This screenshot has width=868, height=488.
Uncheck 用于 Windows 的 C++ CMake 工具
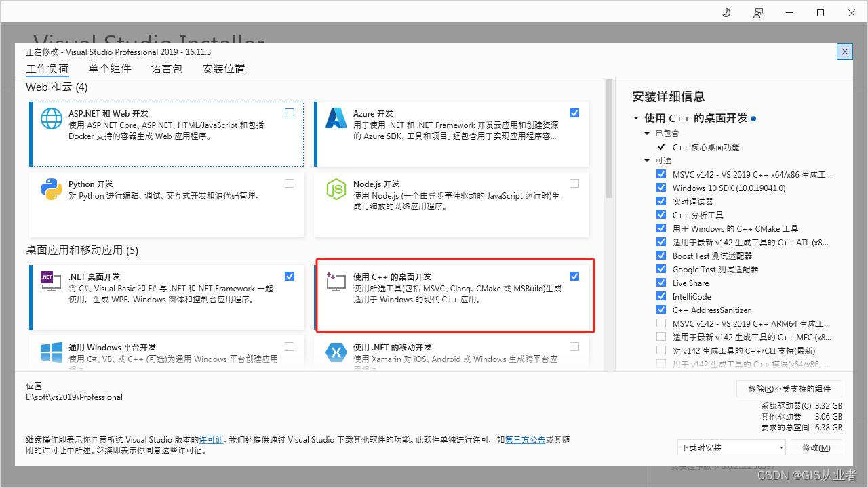coord(661,228)
